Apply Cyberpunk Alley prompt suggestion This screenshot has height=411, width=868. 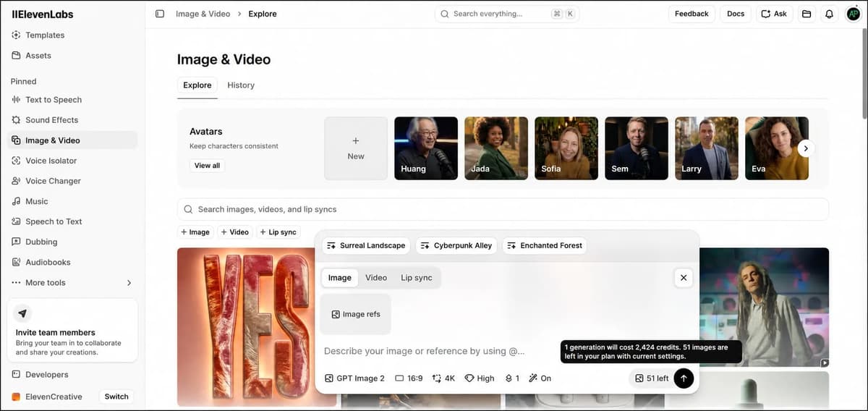point(456,245)
